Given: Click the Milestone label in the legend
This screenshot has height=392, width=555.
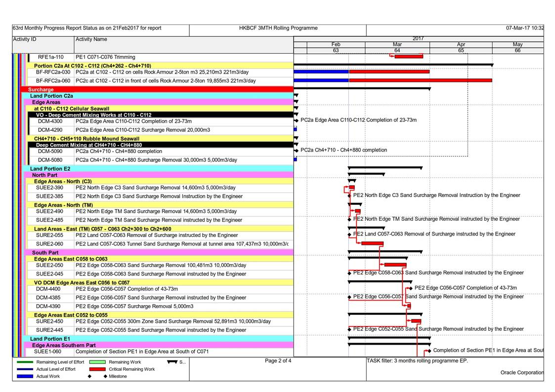Looking at the screenshot, I should click(x=118, y=376).
